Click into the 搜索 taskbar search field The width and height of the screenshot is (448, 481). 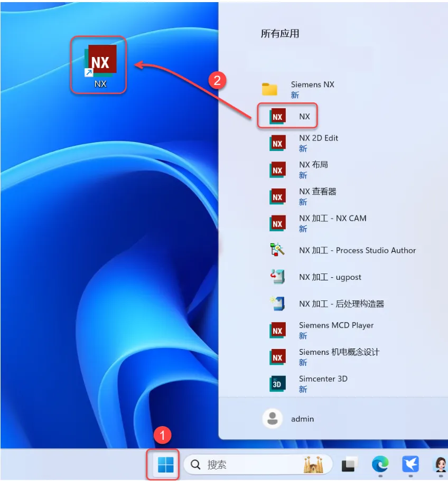[x=258, y=465]
